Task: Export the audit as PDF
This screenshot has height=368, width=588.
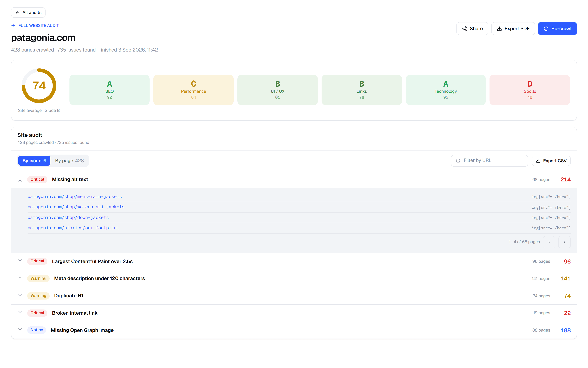Action: [513, 29]
